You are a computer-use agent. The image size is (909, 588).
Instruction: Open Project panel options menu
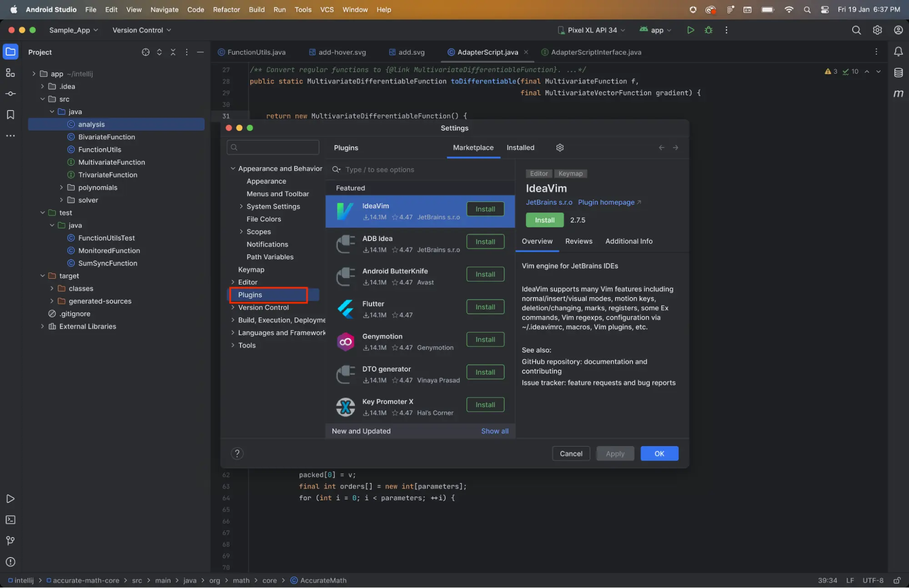[x=186, y=52]
